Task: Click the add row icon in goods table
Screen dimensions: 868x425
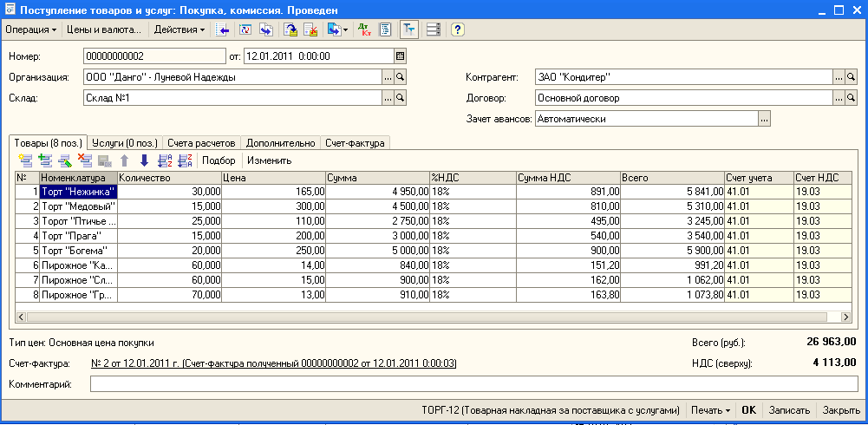Action: pyautogui.click(x=25, y=160)
